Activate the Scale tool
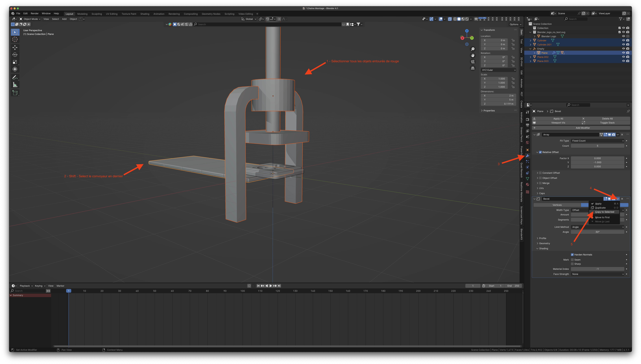The width and height of the screenshot is (641, 364). pyautogui.click(x=15, y=62)
